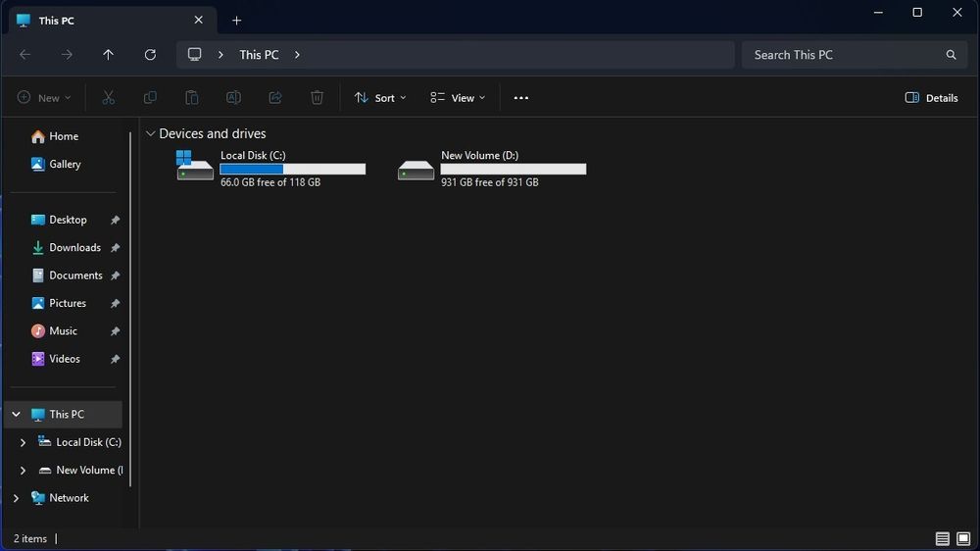
Task: Click Local Disk (C:) usage bar
Action: [292, 169]
